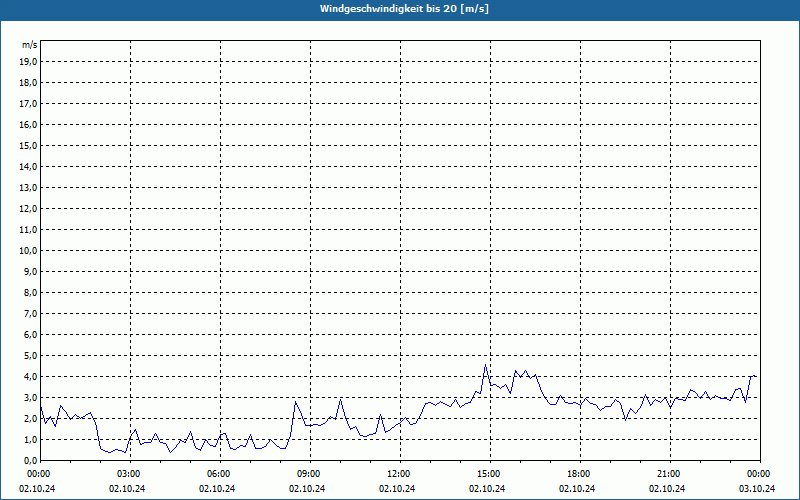
Task: Click the wind speed peak near 15:00
Action: point(486,365)
